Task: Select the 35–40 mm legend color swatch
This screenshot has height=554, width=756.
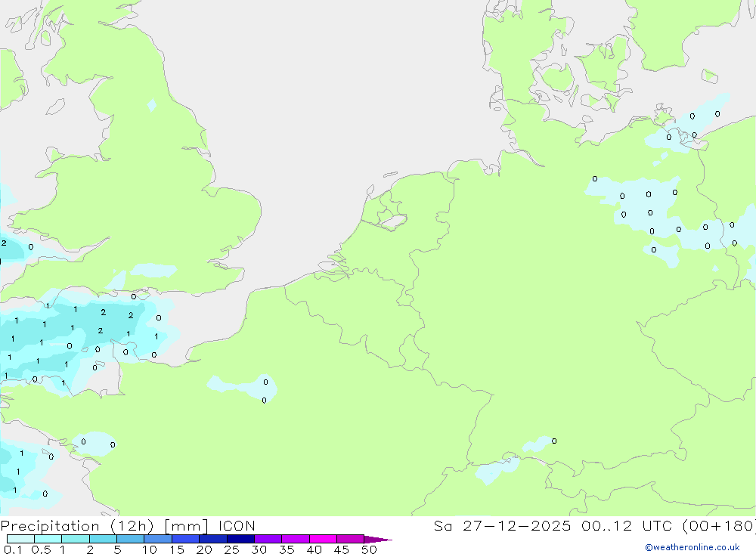Action: pyautogui.click(x=296, y=539)
